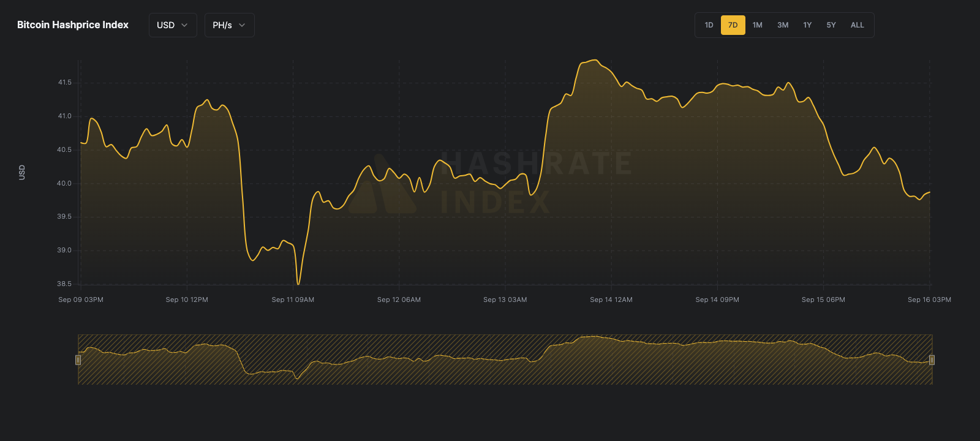
Task: Click the 41.0 y-axis value
Action: 65,116
